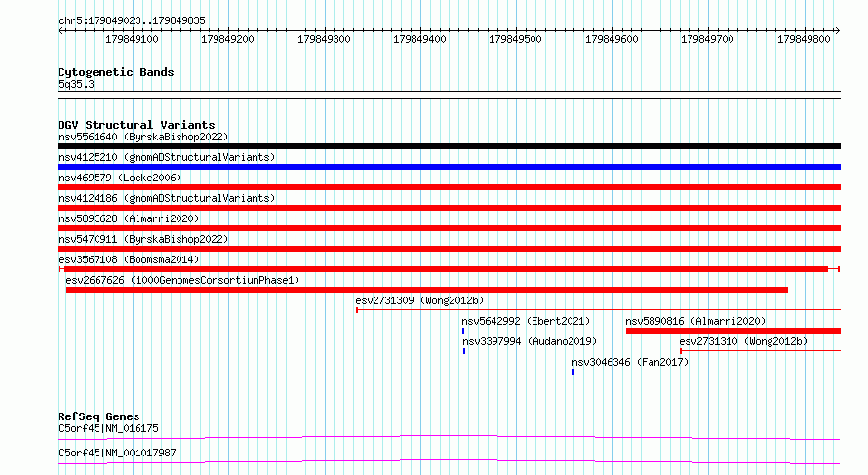Image resolution: width=868 pixels, height=475 pixels.
Task: Open nsv4124186 (gnomADStructuralVariants) variant label
Action: (167, 198)
